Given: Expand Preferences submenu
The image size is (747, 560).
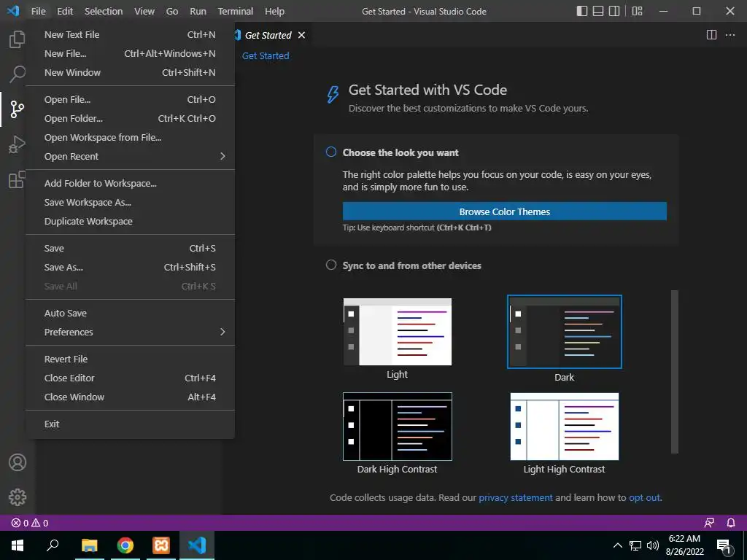Looking at the screenshot, I should (x=130, y=332).
